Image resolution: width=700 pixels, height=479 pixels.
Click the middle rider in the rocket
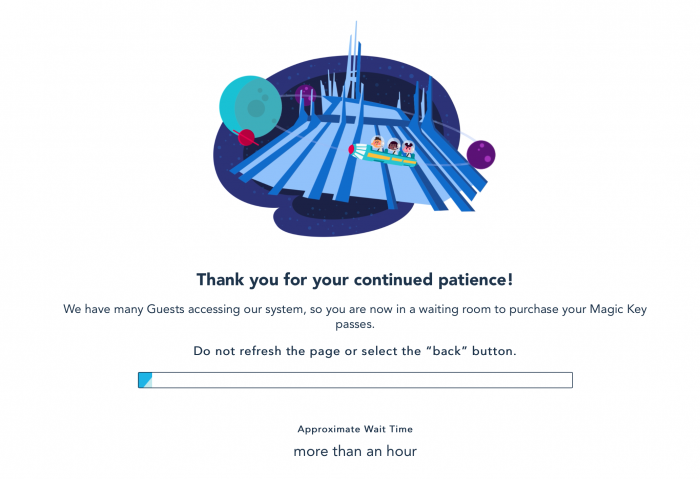click(x=393, y=146)
